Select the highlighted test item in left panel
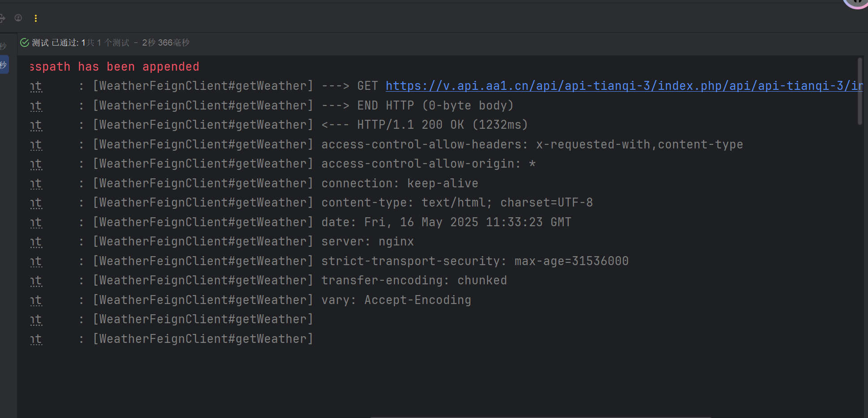 click(4, 65)
